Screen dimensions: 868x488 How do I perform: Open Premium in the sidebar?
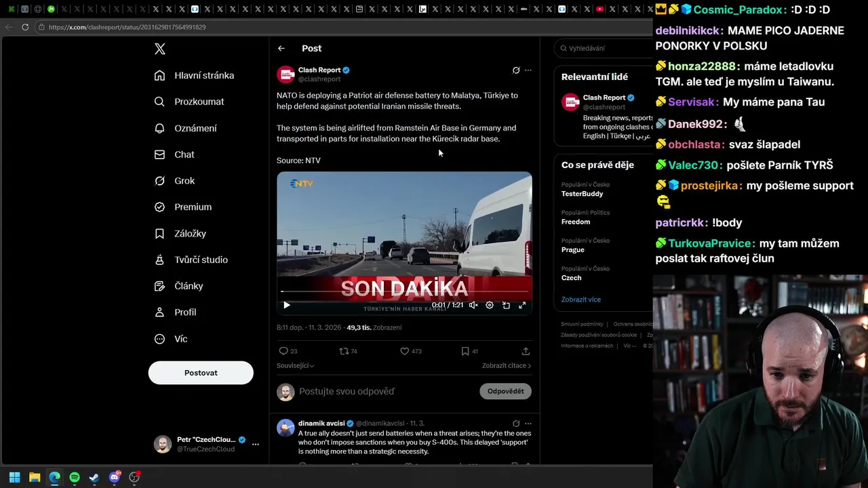point(183,207)
